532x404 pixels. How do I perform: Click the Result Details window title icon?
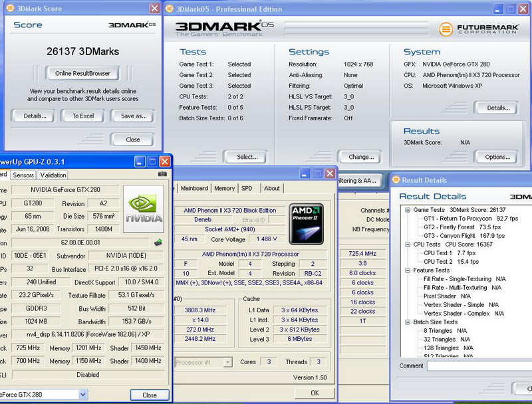[x=396, y=179]
